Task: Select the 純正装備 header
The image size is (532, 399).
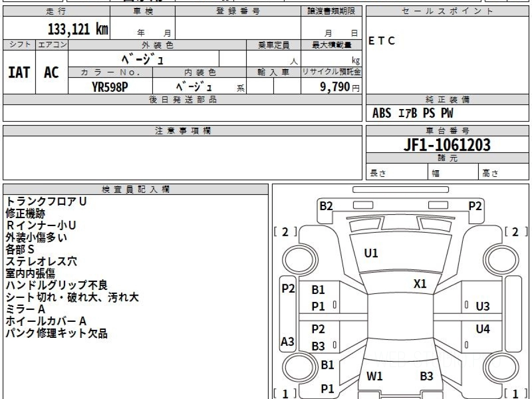Action: (447, 100)
